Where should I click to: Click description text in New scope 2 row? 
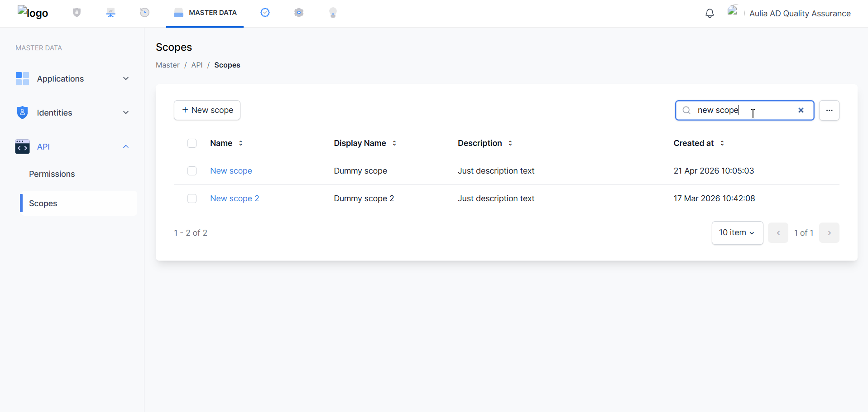pos(496,199)
